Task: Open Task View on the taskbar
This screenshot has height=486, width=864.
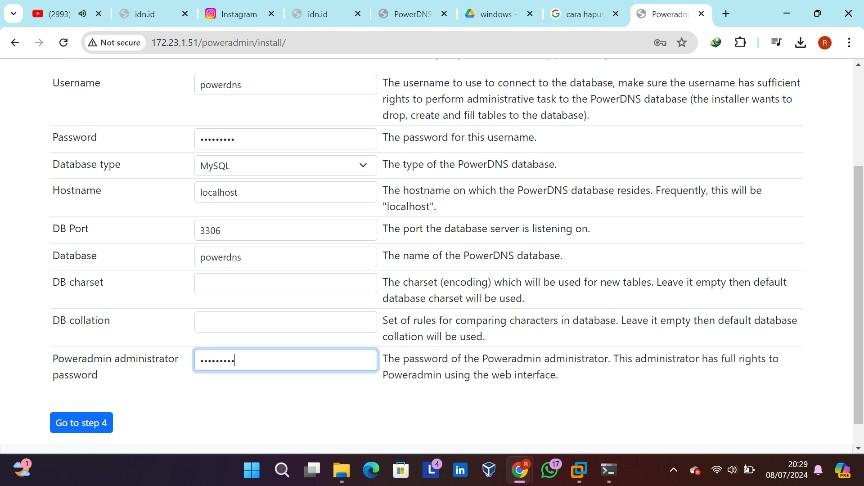Action: (312, 470)
